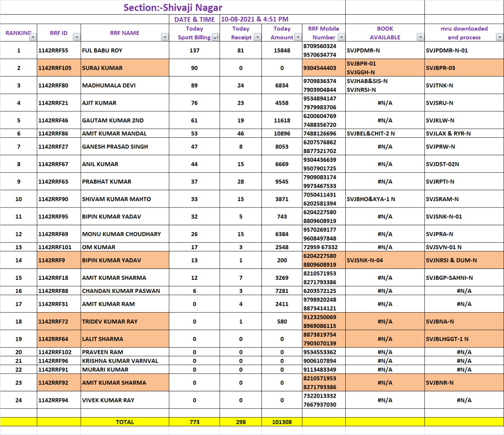Select the spot billing value '137'
This screenshot has width=504, height=435.
[x=195, y=50]
